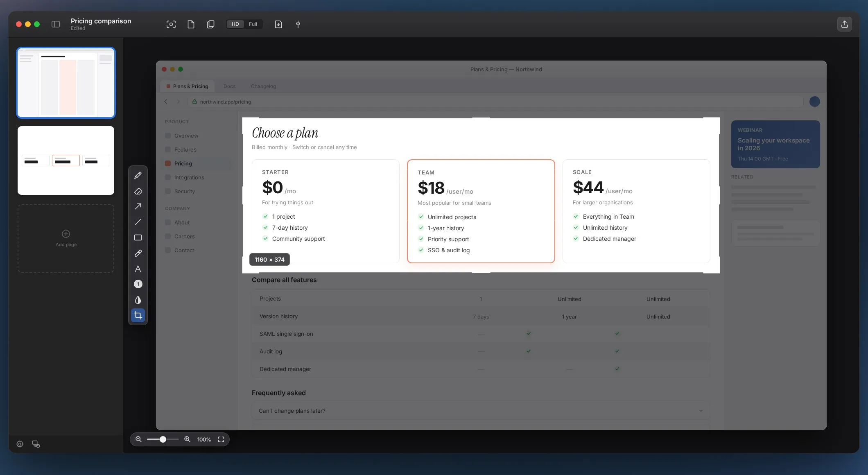Click the zoom out magnifier icon
Image resolution: width=868 pixels, height=475 pixels.
(x=138, y=439)
